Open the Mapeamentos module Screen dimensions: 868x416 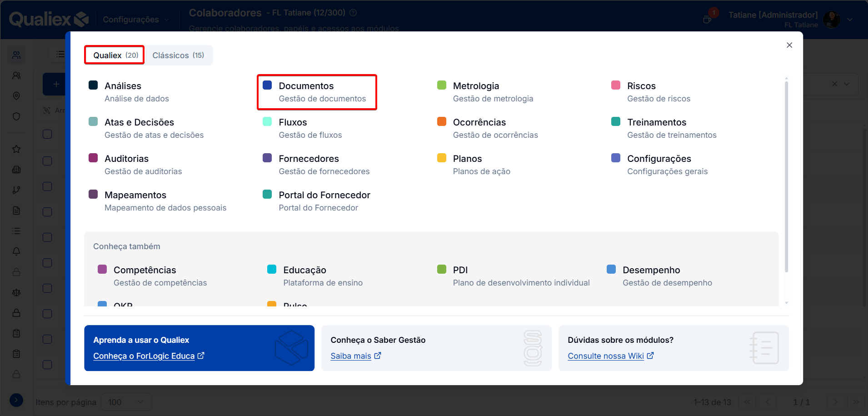click(x=158, y=201)
